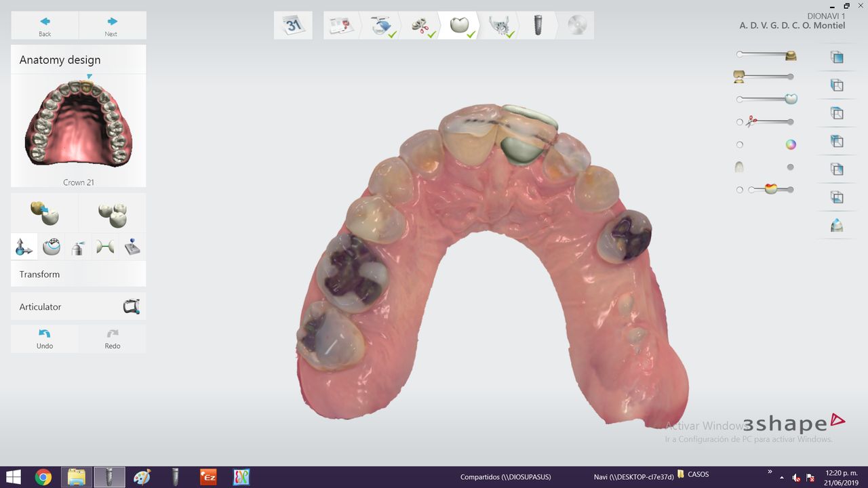Viewport: 868px width, 488px height.
Task: Select the spray can wax tool
Action: tap(78, 247)
